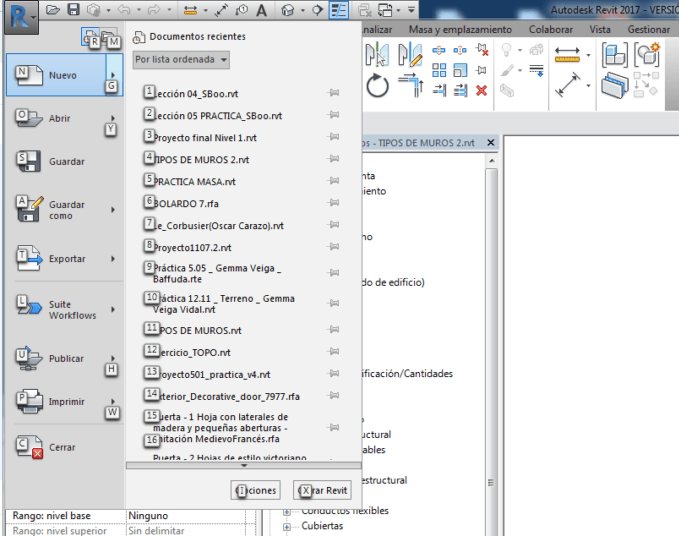
Task: Pin Ejercicio_TOPO.rvt in recent list
Action: [333, 352]
